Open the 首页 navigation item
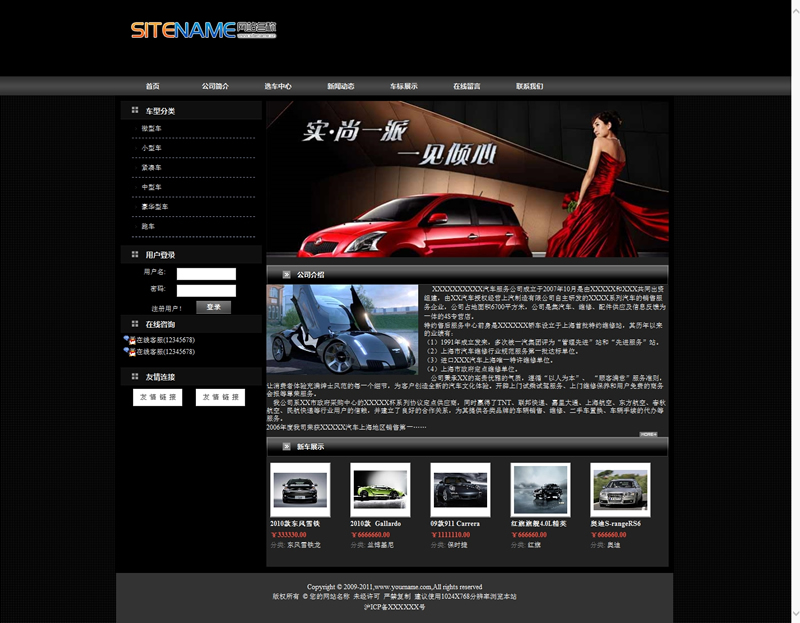The width and height of the screenshot is (800, 623). (x=152, y=87)
